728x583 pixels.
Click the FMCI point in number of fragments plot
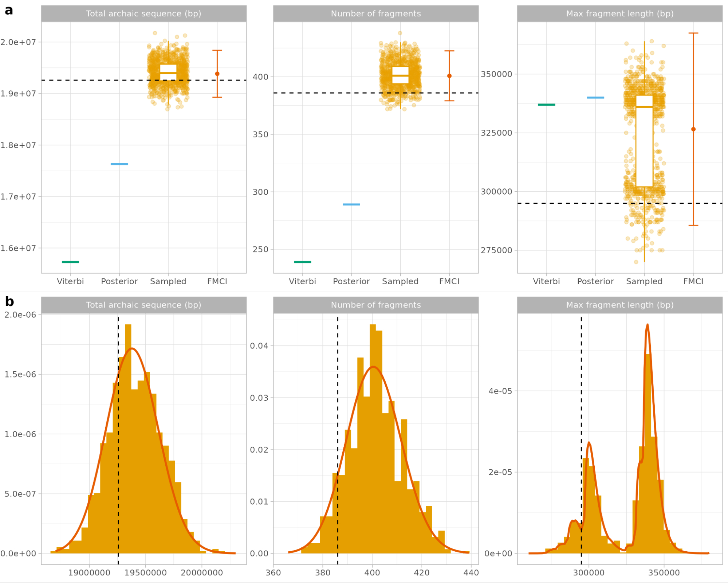[449, 76]
